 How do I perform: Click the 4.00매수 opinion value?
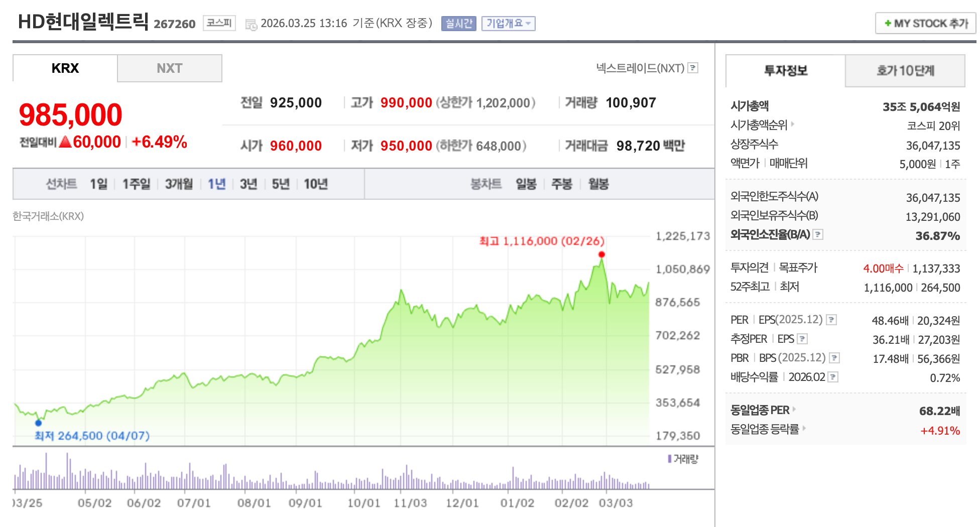[x=883, y=269]
